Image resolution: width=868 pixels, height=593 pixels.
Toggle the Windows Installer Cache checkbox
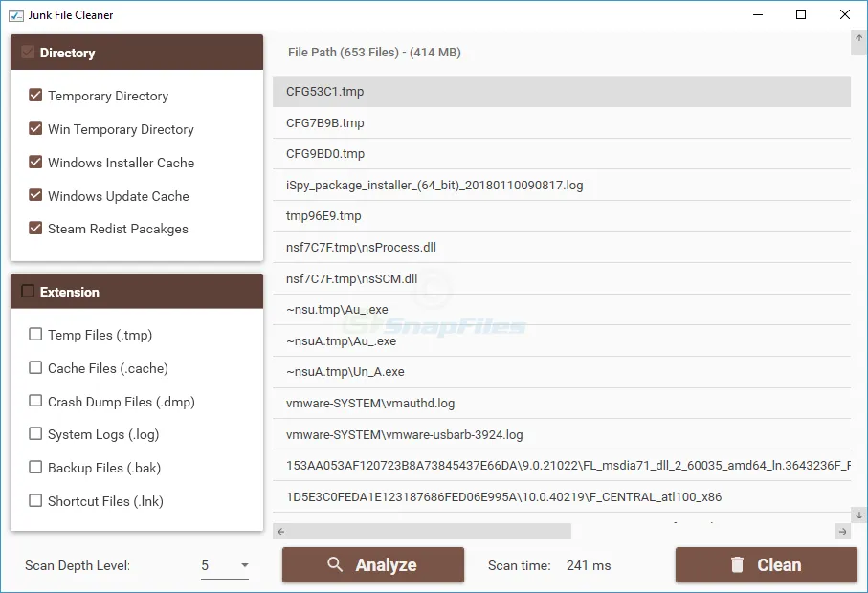(x=35, y=162)
